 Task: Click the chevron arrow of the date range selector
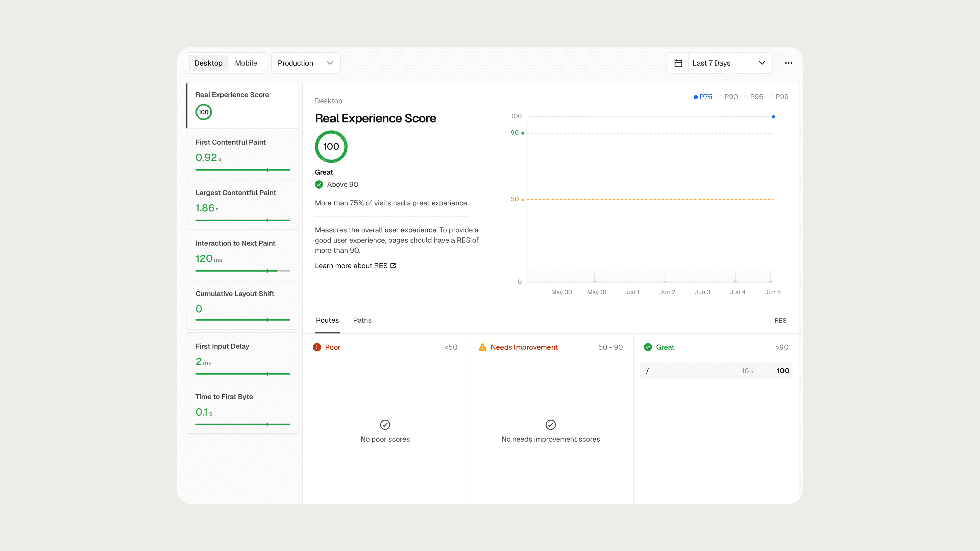(762, 63)
